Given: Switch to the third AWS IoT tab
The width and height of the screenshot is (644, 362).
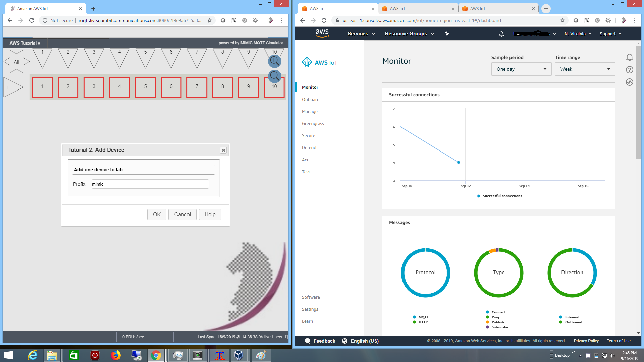Looking at the screenshot, I should (498, 9).
